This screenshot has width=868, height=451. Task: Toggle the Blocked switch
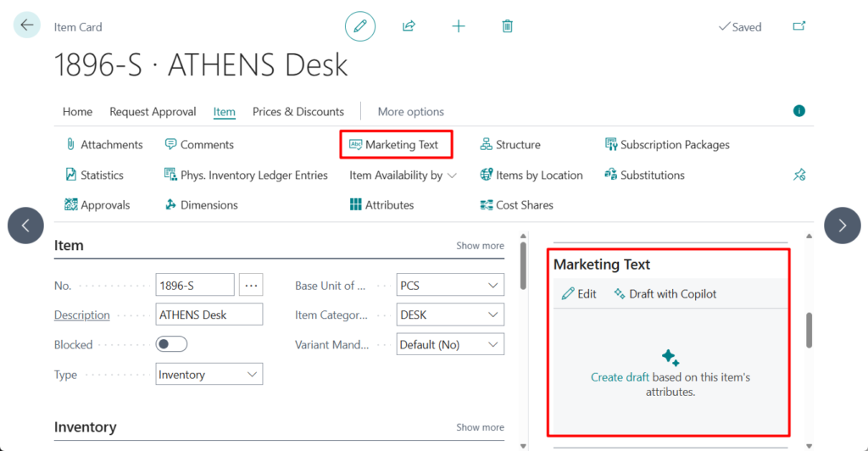click(x=171, y=344)
